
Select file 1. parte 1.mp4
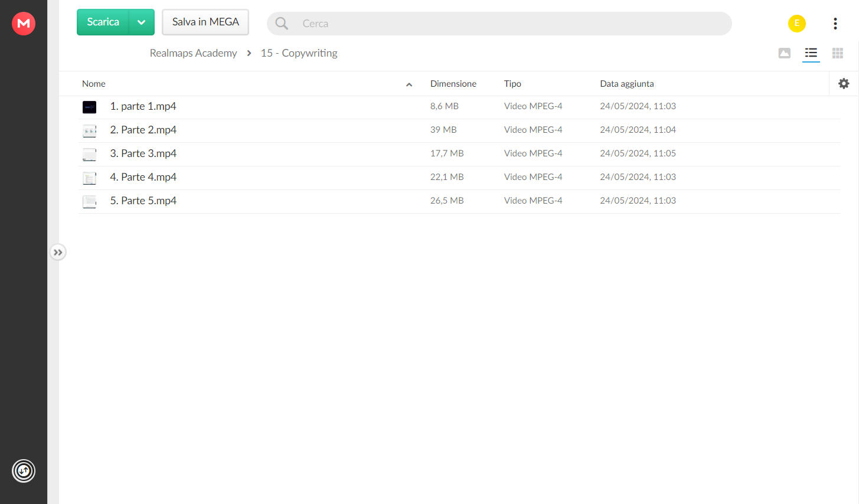click(143, 106)
